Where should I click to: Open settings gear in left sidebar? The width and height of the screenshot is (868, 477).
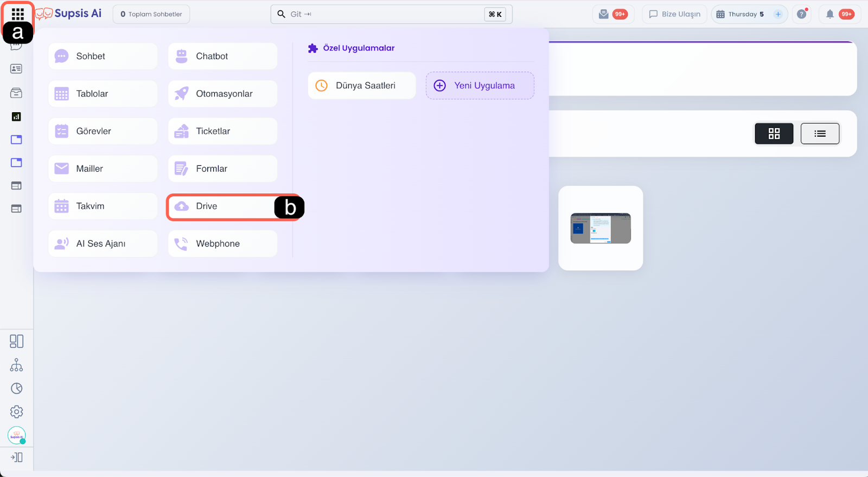[x=16, y=412]
